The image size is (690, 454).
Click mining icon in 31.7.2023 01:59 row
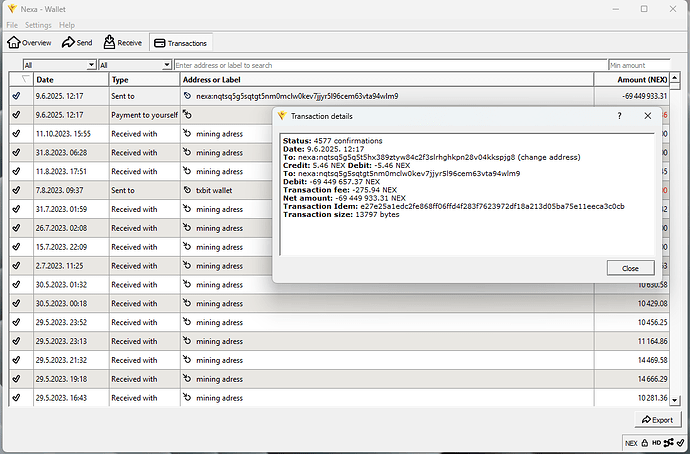pos(187,209)
